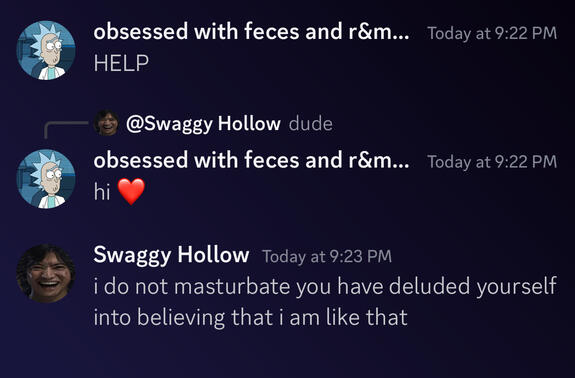
Task: Open Rick avatar beside the HELP message
Action: [x=46, y=50]
